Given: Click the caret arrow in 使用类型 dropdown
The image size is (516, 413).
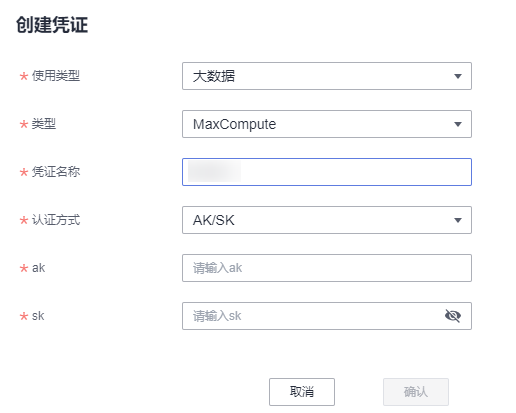Looking at the screenshot, I should pyautogui.click(x=458, y=76).
